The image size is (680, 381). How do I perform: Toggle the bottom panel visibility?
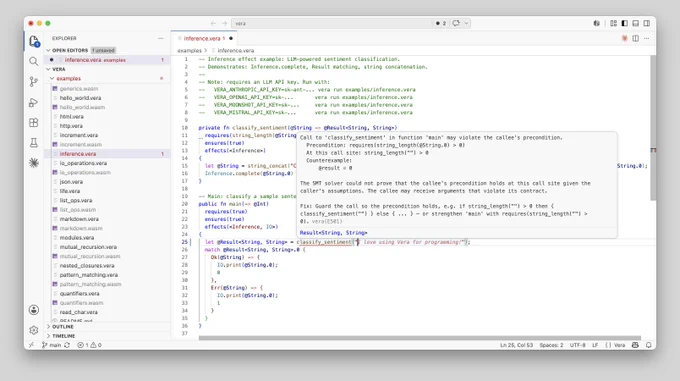636,23
